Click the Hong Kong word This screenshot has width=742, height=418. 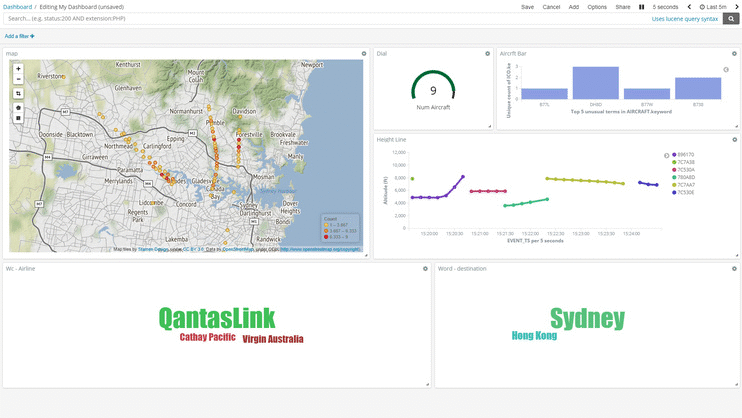coord(534,336)
